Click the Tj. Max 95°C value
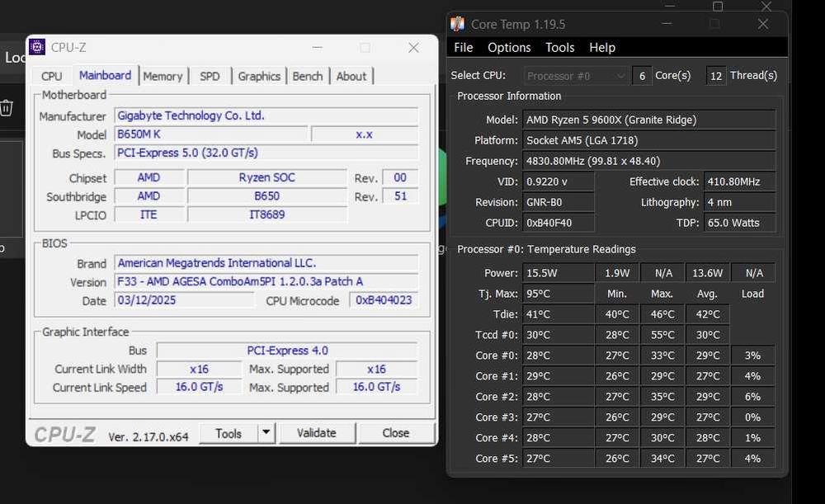This screenshot has width=825, height=504. (x=559, y=294)
